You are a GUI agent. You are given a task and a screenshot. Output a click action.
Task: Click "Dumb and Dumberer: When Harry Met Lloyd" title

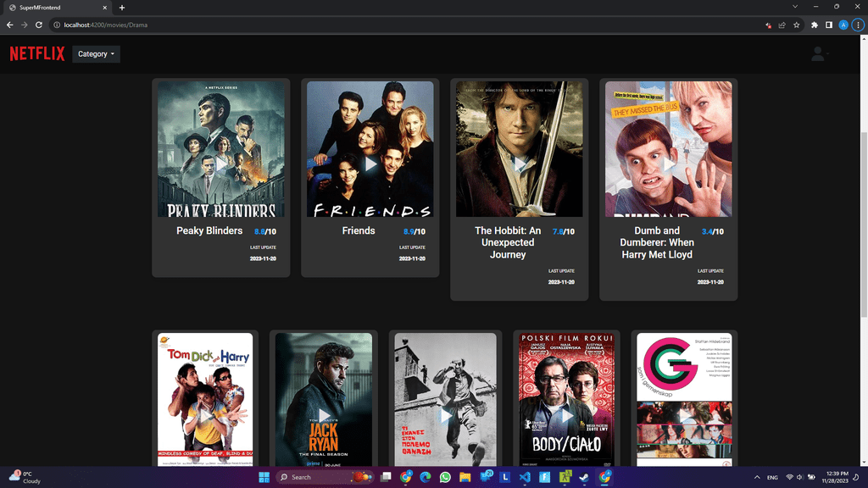click(x=657, y=242)
